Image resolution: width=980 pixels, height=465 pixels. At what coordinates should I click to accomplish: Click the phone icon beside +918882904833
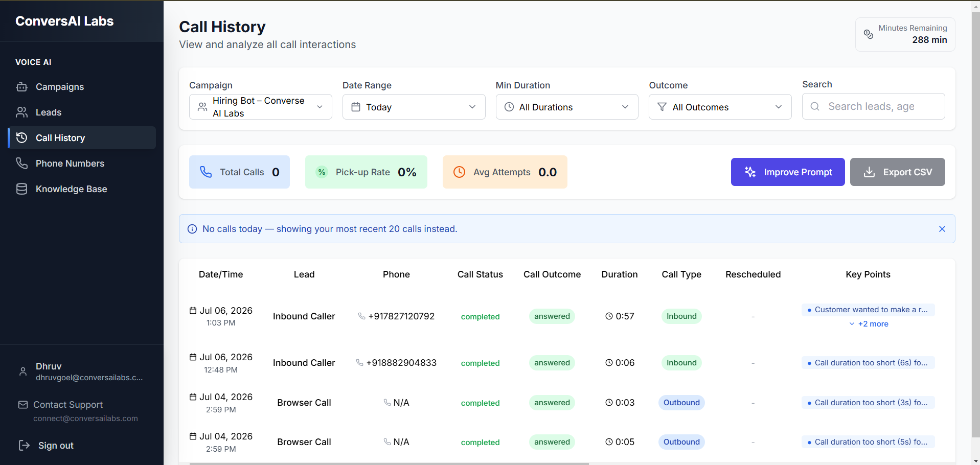(360, 363)
